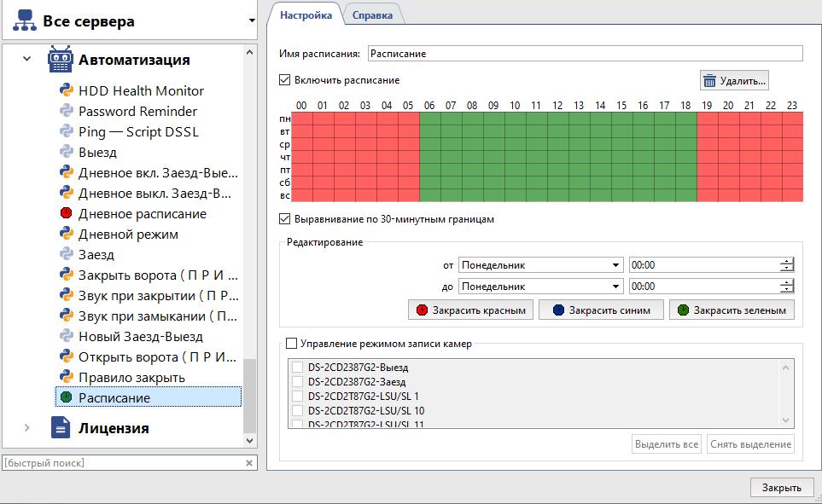Click the robot icon beside Автоматизация
This screenshot has width=822, height=504.
click(x=60, y=61)
